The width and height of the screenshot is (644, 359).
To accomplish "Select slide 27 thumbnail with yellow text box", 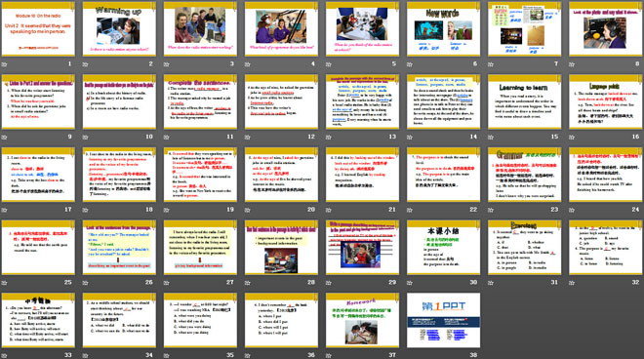I will [200, 247].
